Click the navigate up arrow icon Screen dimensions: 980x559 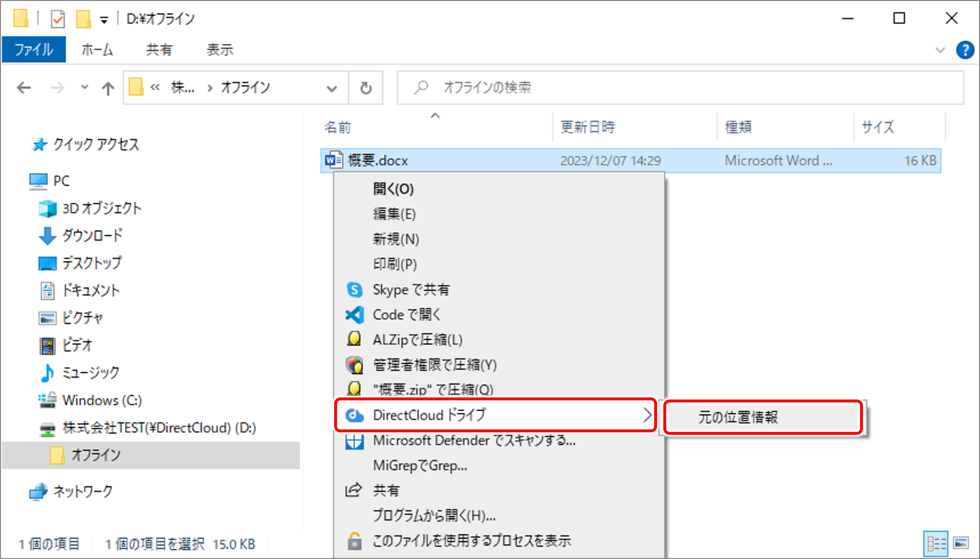tap(107, 88)
